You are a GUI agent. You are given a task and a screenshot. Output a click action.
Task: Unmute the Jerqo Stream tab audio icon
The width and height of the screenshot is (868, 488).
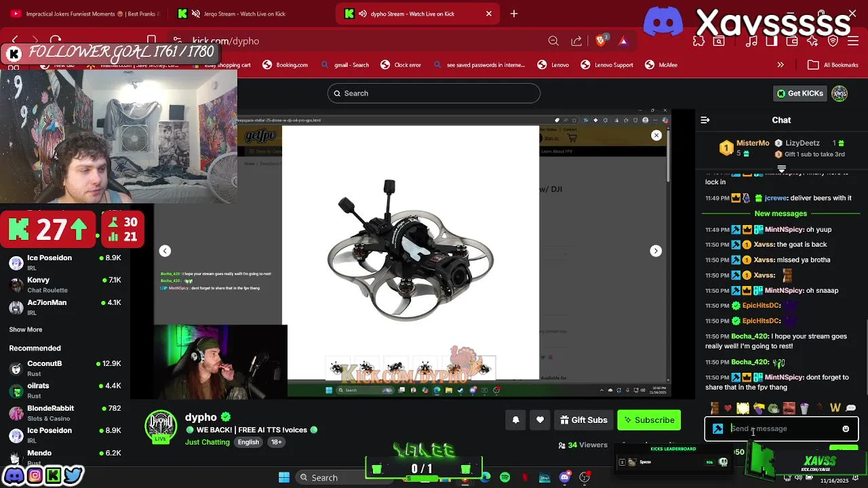pos(195,14)
